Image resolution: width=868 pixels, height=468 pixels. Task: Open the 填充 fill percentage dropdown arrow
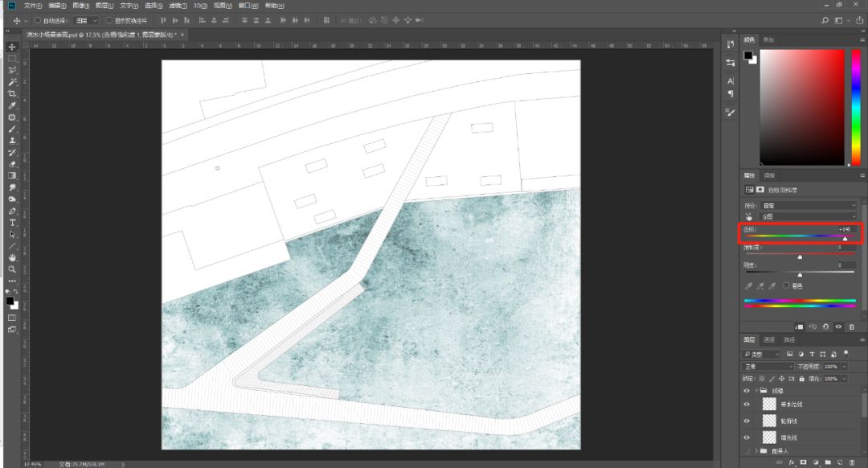click(x=844, y=379)
